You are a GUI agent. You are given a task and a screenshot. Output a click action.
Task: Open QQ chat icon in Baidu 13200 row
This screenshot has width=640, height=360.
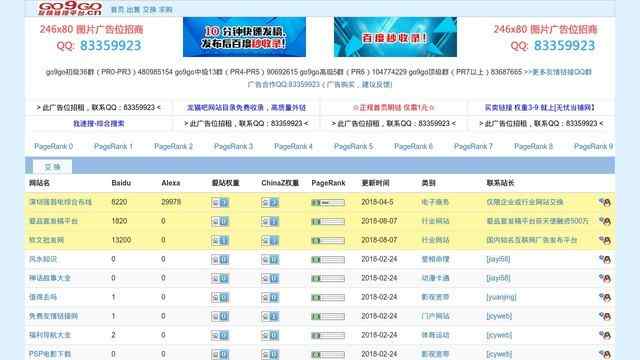[604, 240]
